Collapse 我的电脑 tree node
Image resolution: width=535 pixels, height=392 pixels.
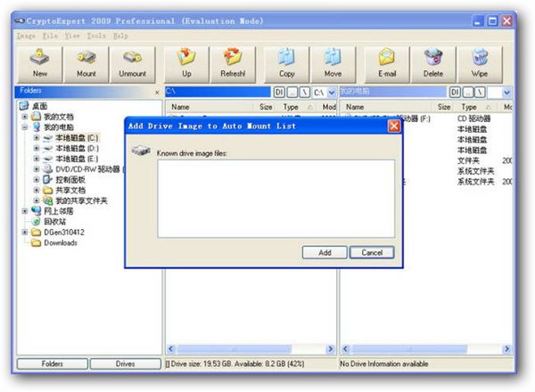click(x=25, y=127)
